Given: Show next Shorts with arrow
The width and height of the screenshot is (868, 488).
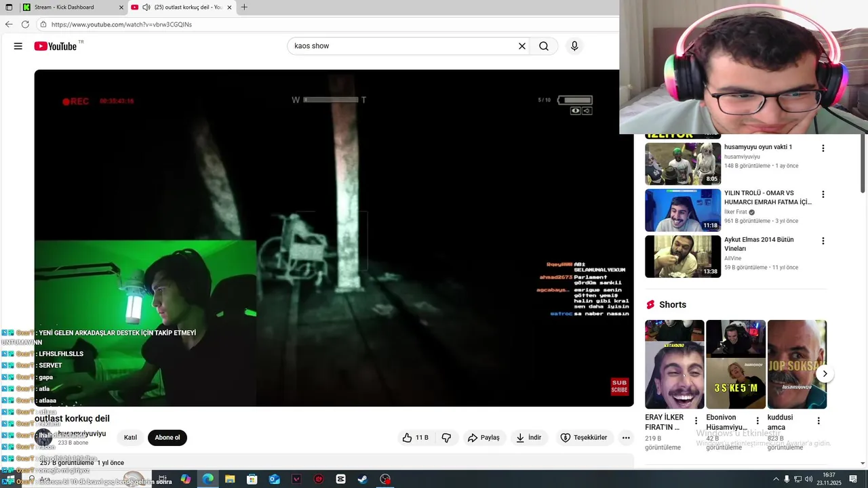Looking at the screenshot, I should click(x=825, y=373).
